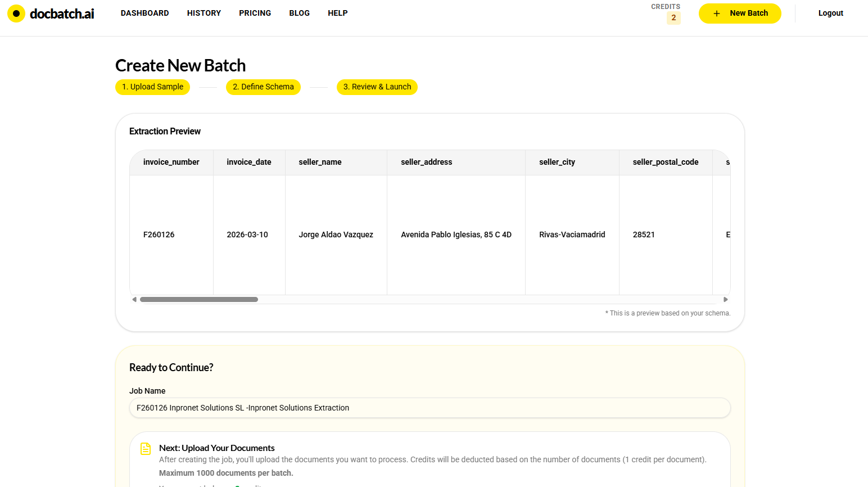This screenshot has height=487, width=868.
Task: Click the right scroll arrow of the preview table
Action: [726, 300]
